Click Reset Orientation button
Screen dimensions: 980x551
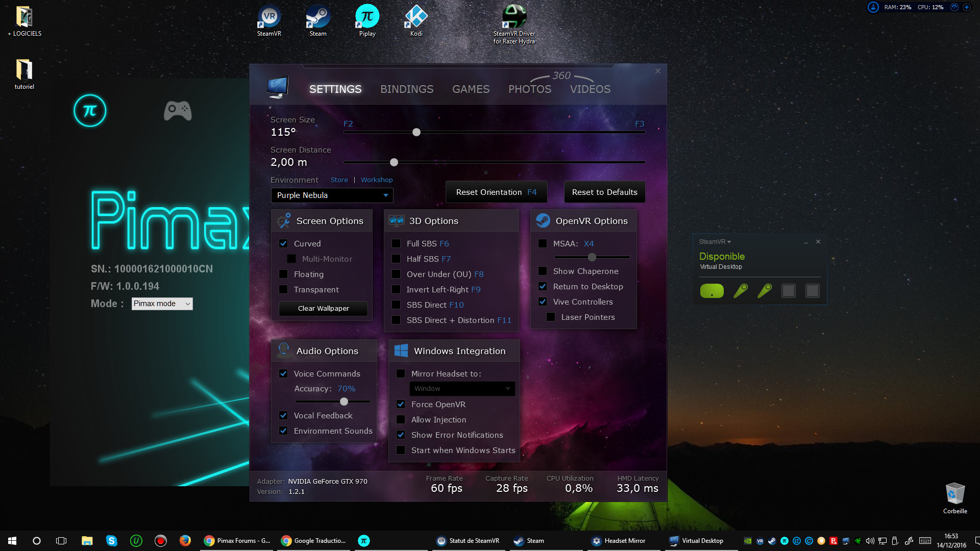tap(496, 192)
